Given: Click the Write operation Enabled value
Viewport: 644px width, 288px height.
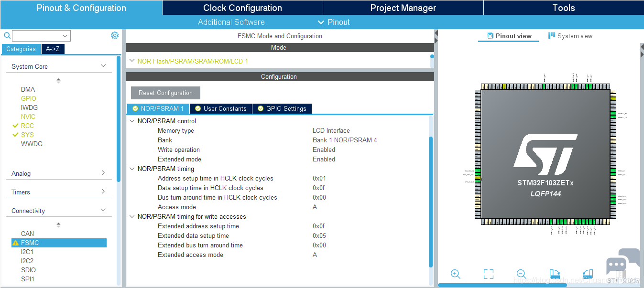Looking at the screenshot, I should tap(324, 149).
